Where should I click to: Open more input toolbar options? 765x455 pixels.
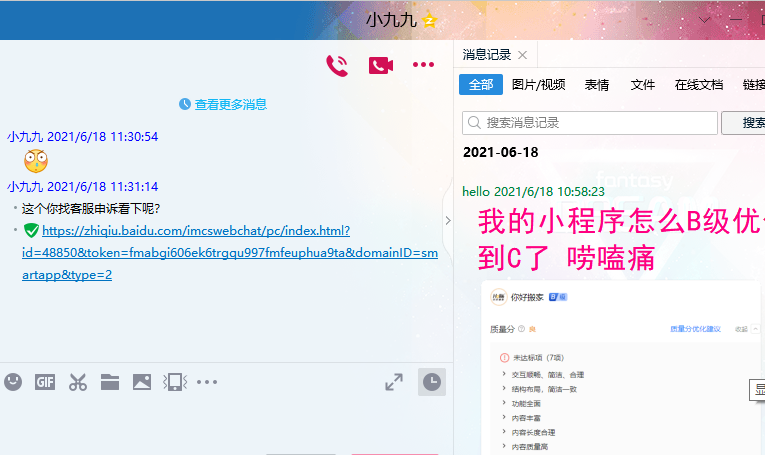pos(207,382)
